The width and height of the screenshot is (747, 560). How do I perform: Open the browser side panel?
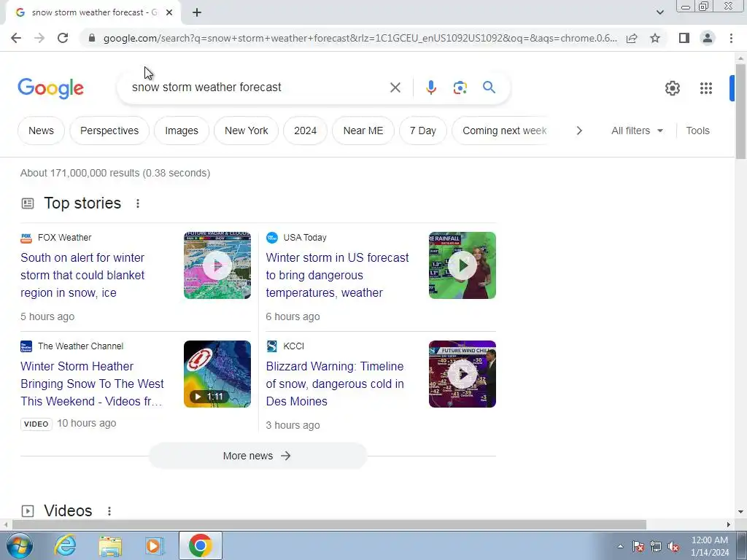[684, 38]
